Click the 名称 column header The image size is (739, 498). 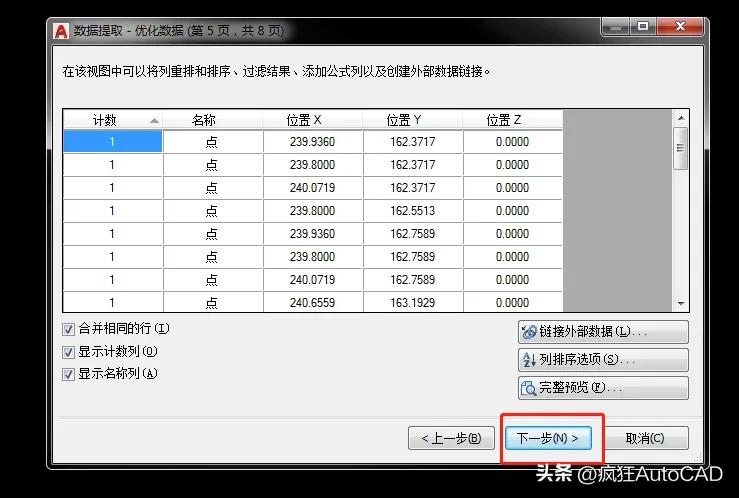(x=213, y=120)
